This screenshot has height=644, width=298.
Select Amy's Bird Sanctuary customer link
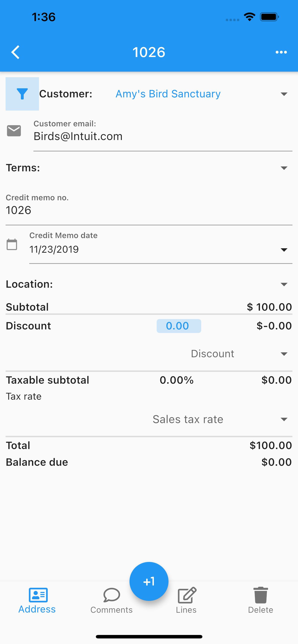pos(168,94)
